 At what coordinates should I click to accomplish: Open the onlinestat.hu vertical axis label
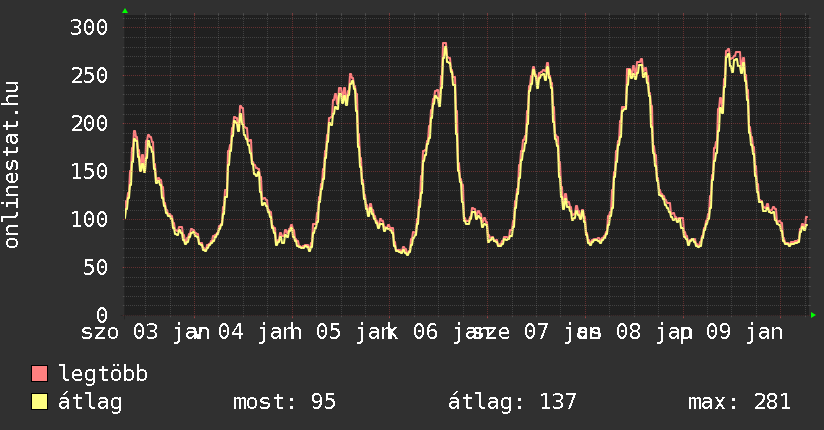(13, 165)
